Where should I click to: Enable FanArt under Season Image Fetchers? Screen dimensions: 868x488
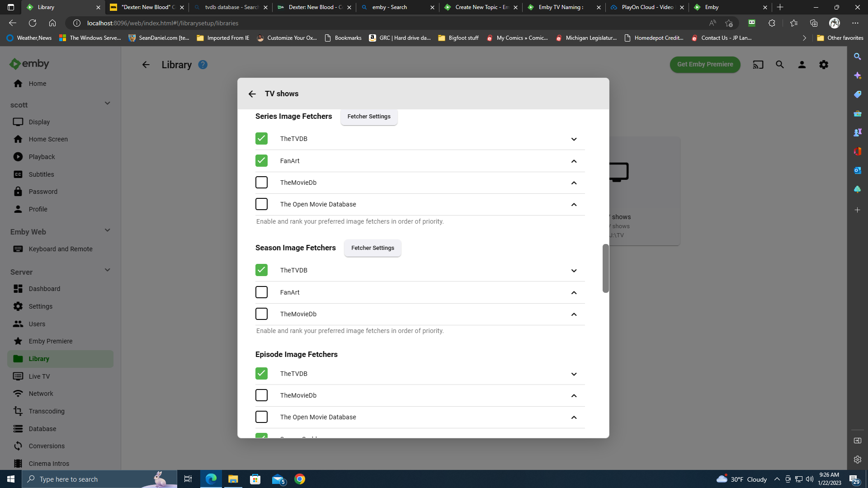261,292
